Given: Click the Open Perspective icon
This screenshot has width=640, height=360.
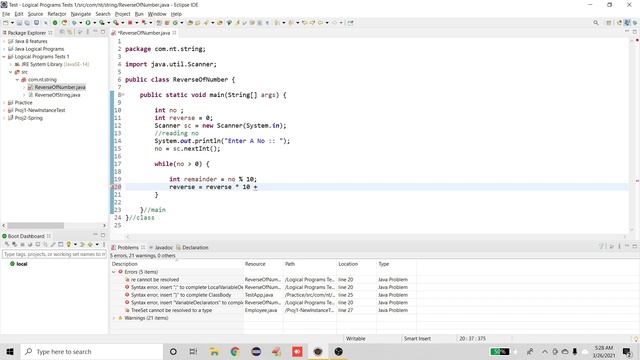Looking at the screenshot, I should coord(609,23).
